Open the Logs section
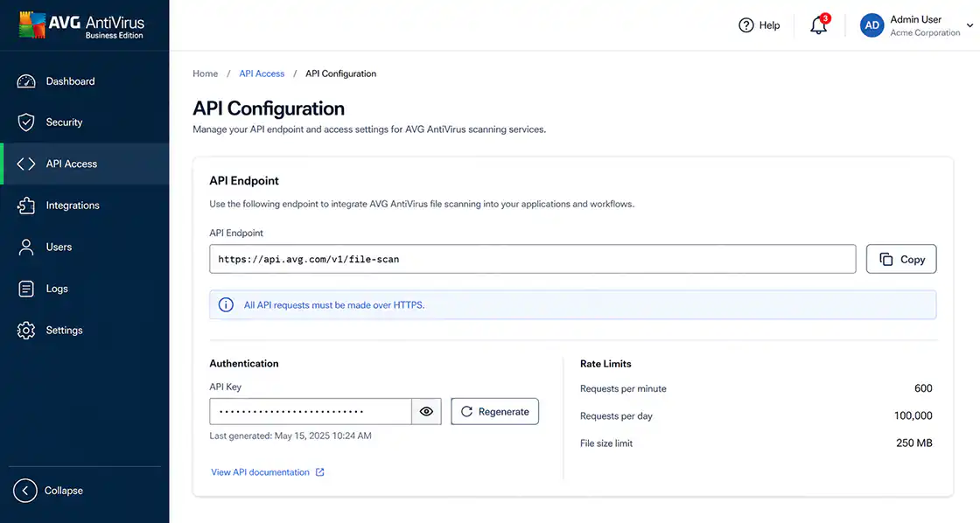Viewport: 980px width, 523px height. (84, 289)
